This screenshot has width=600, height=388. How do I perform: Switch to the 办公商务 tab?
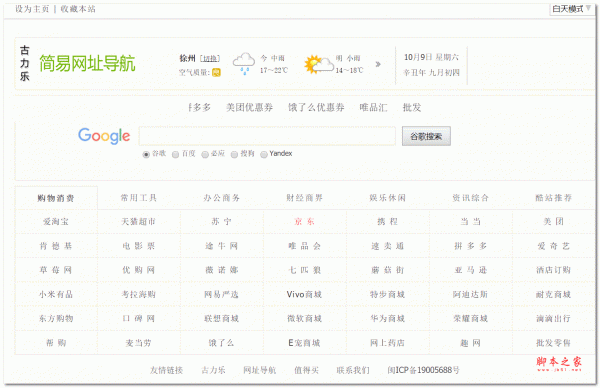(222, 198)
